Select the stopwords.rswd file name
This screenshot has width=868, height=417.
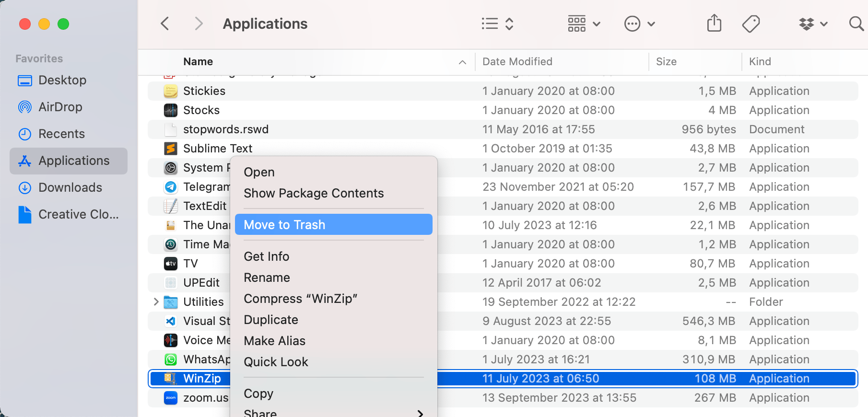click(x=226, y=129)
